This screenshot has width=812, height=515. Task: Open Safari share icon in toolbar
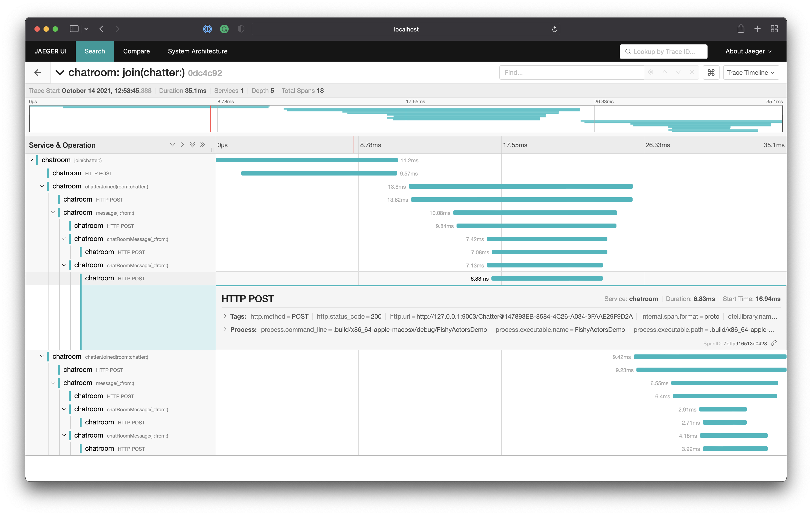click(740, 29)
